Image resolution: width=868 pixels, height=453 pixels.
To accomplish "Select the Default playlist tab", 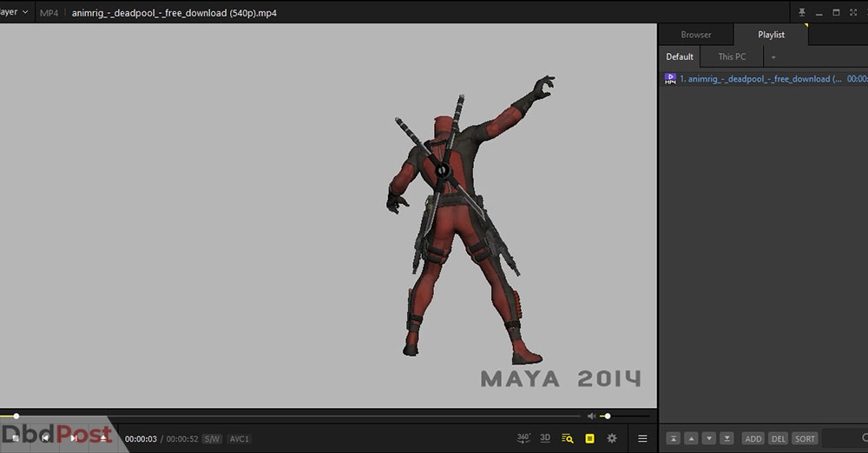I will click(680, 56).
